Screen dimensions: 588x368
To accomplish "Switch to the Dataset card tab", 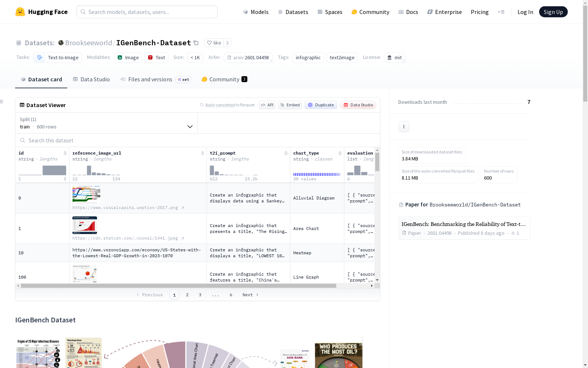I will click(41, 79).
